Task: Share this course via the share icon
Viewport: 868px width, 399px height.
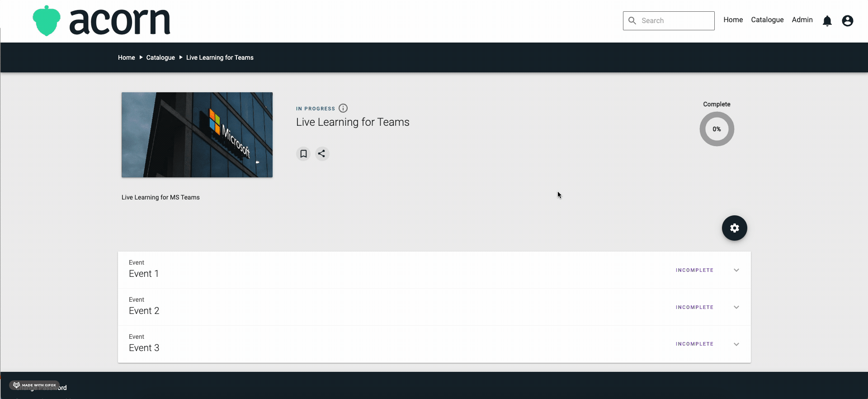Action: [x=322, y=154]
